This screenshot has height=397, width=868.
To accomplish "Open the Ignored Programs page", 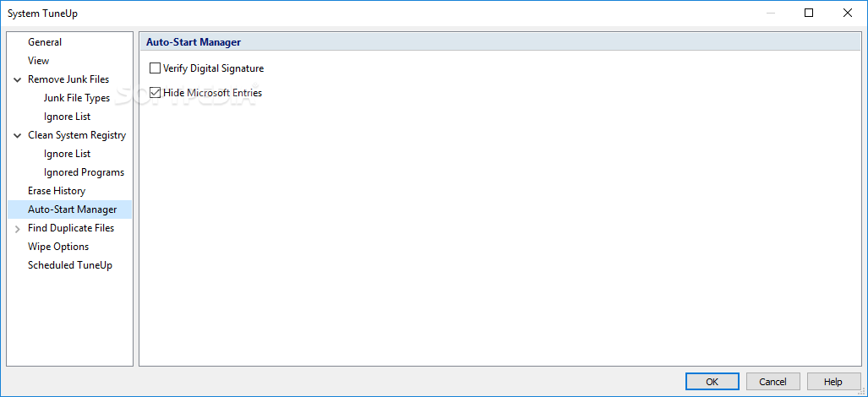I will click(x=85, y=172).
